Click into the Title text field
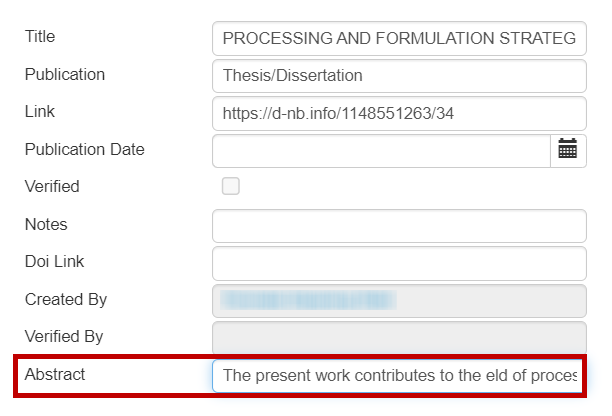The image size is (612, 416). (x=399, y=38)
